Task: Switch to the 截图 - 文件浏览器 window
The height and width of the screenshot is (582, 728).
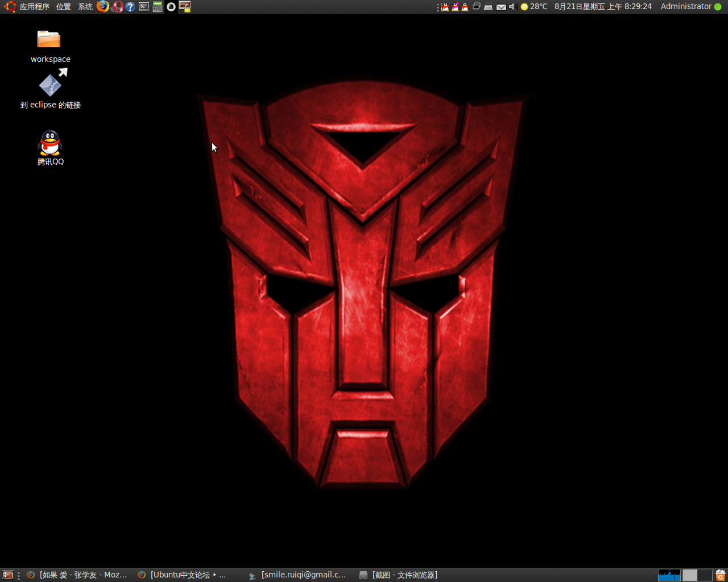Action: (x=399, y=575)
